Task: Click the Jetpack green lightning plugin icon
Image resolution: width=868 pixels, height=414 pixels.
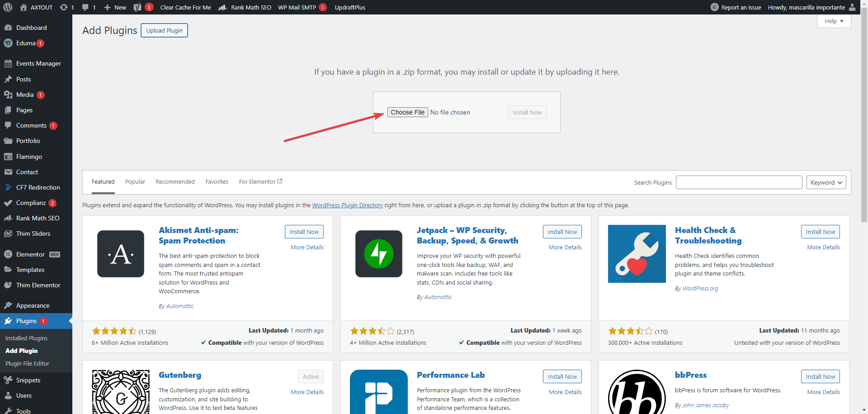Action: (379, 254)
